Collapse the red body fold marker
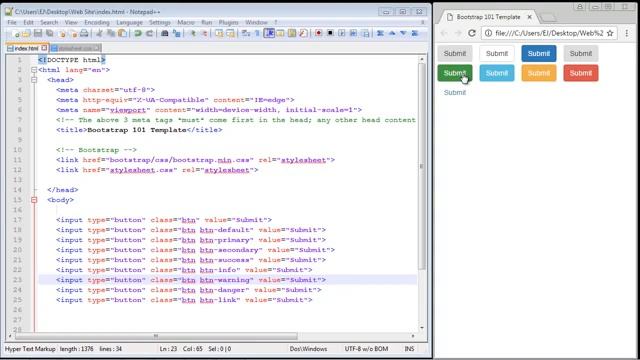640x360 pixels. (34, 200)
